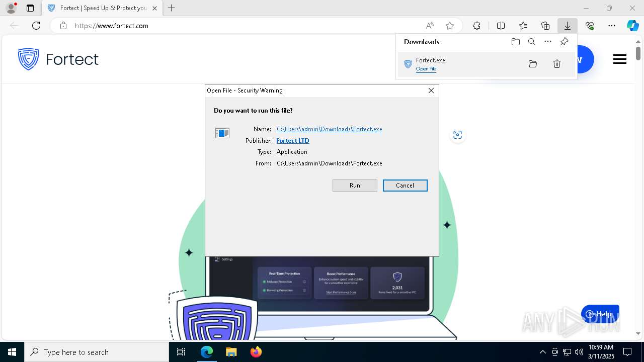
Task: Click the Downloads toolbar button
Action: (568, 26)
